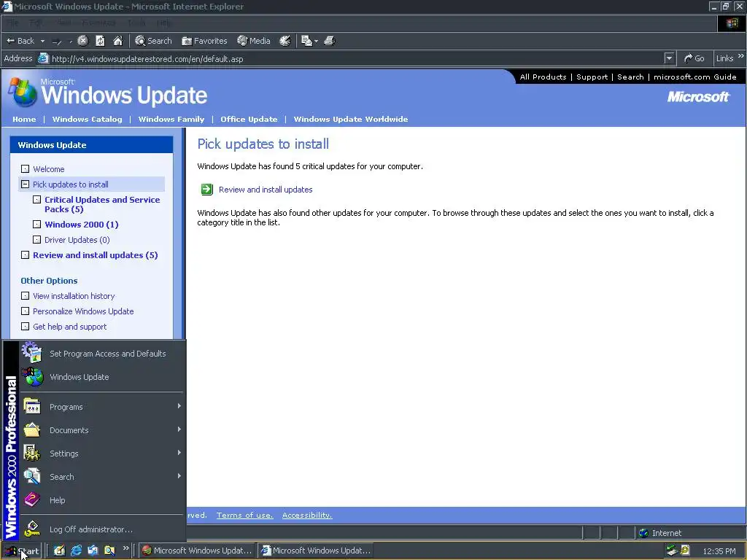
Task: Open the Media toolbar button
Action: [253, 41]
